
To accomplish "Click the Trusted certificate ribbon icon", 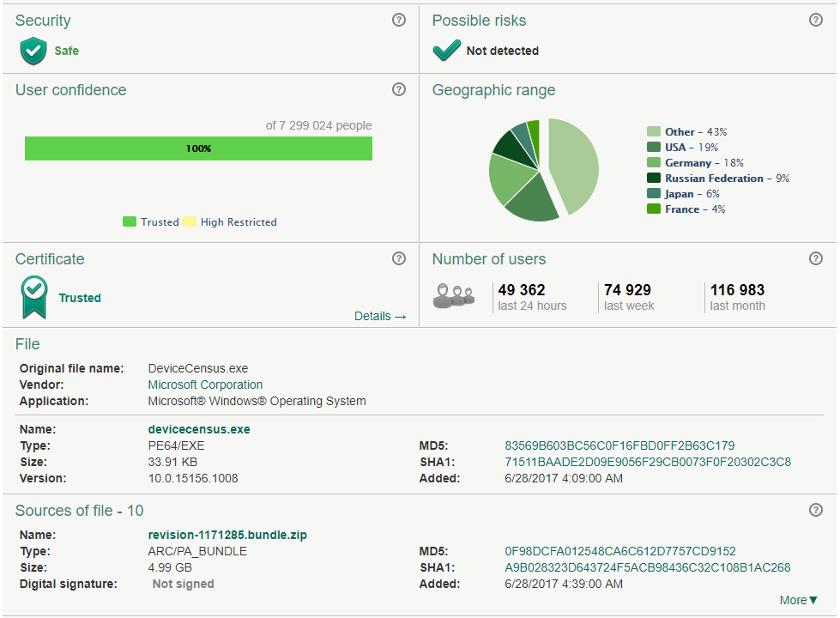I will (34, 297).
